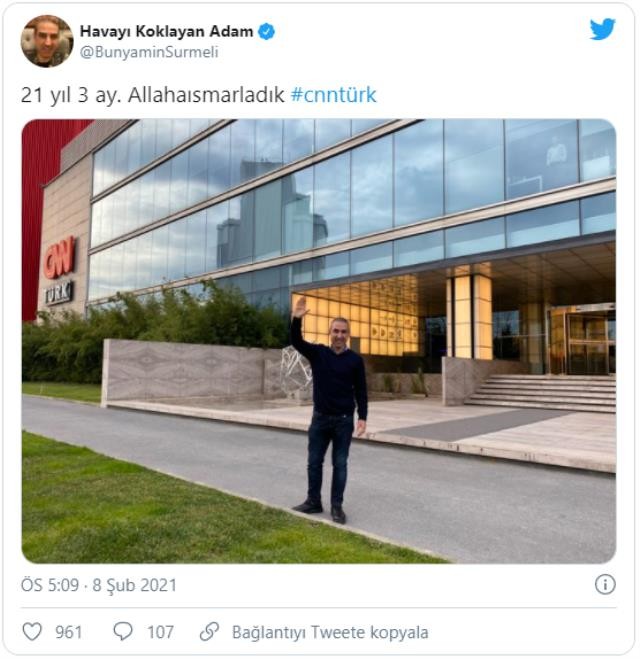Open the tweet info circle icon
640x659 pixels.
pyautogui.click(x=605, y=585)
